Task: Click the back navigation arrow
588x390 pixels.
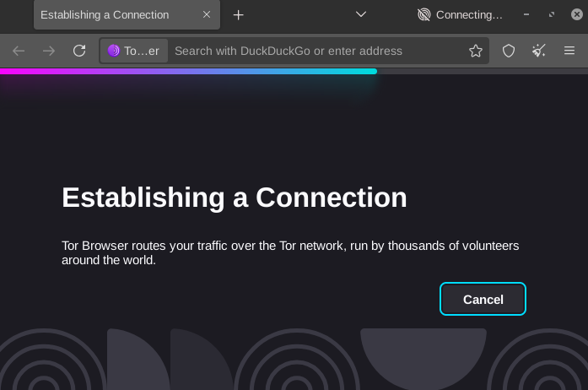Action: tap(19, 51)
